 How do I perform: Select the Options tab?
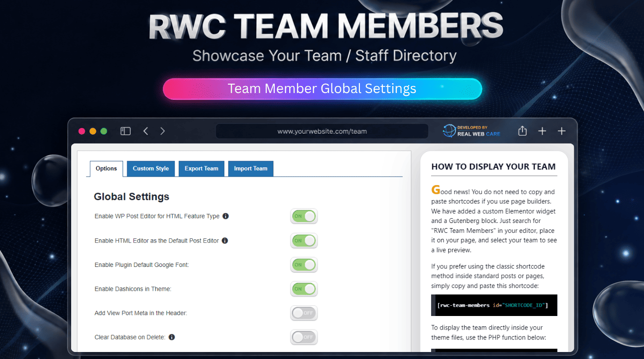pos(106,169)
